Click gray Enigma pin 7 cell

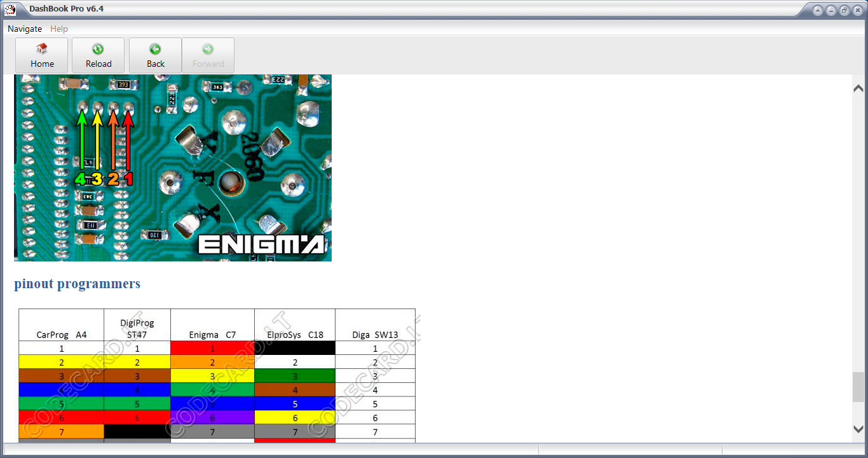212,432
